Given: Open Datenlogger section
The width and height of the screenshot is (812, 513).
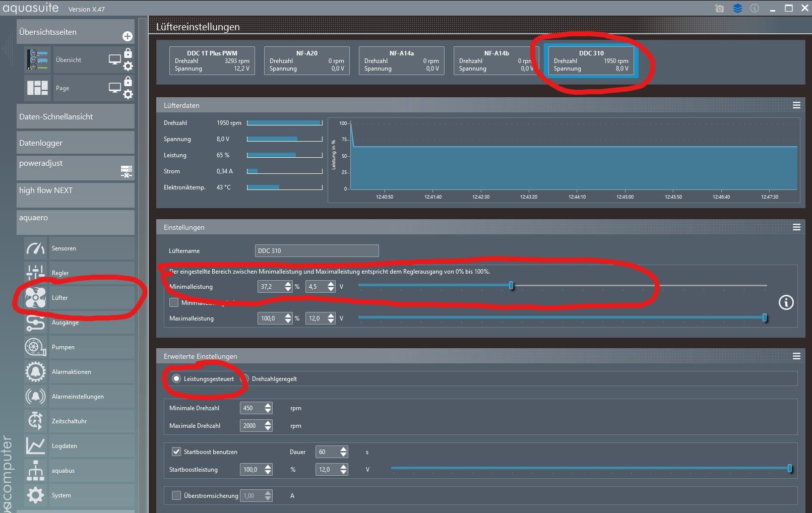Looking at the screenshot, I should pyautogui.click(x=76, y=143).
